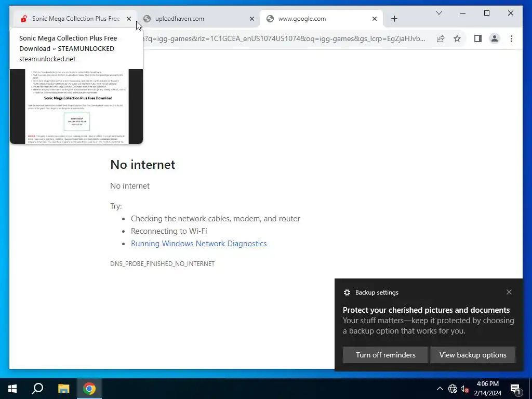532x399 pixels.
Task: Open a new tab with the plus button
Action: (394, 19)
